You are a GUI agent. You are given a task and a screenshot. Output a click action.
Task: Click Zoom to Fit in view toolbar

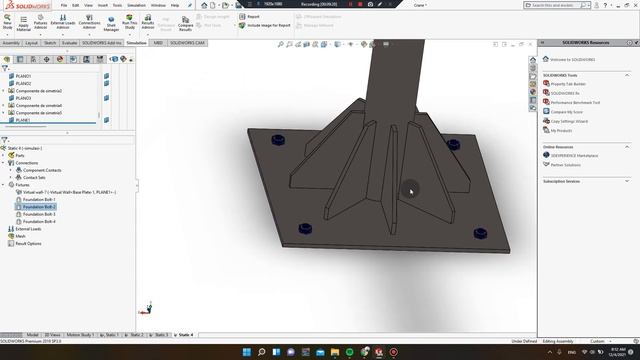281,44
